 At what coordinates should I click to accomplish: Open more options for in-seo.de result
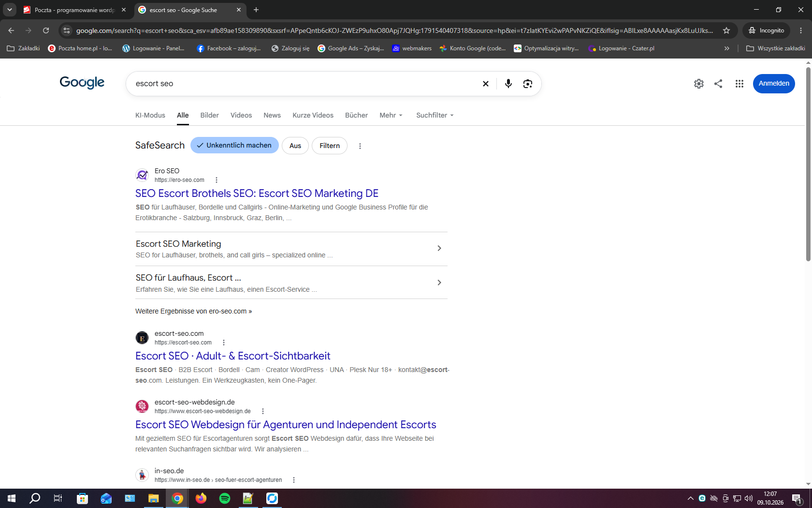(294, 480)
